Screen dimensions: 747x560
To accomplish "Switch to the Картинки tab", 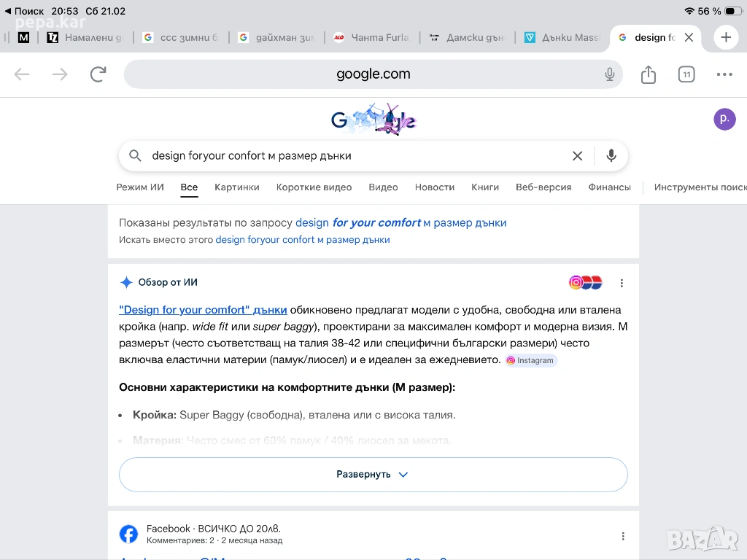I will [236, 187].
